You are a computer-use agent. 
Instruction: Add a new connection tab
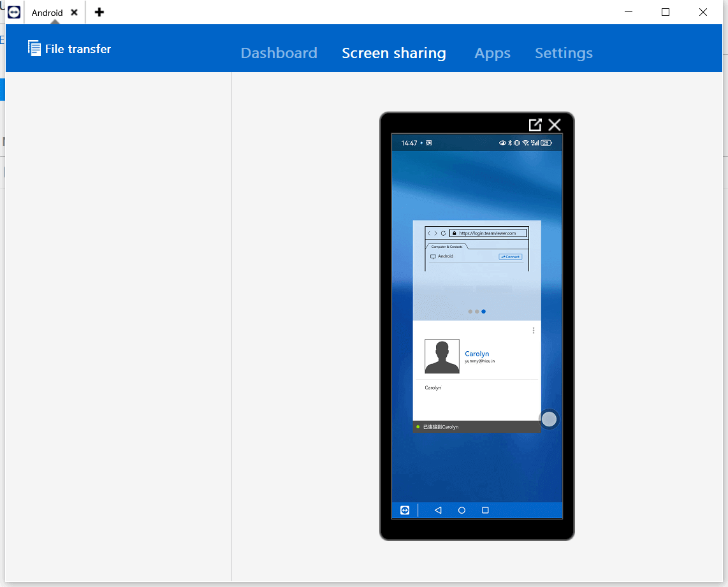click(99, 12)
